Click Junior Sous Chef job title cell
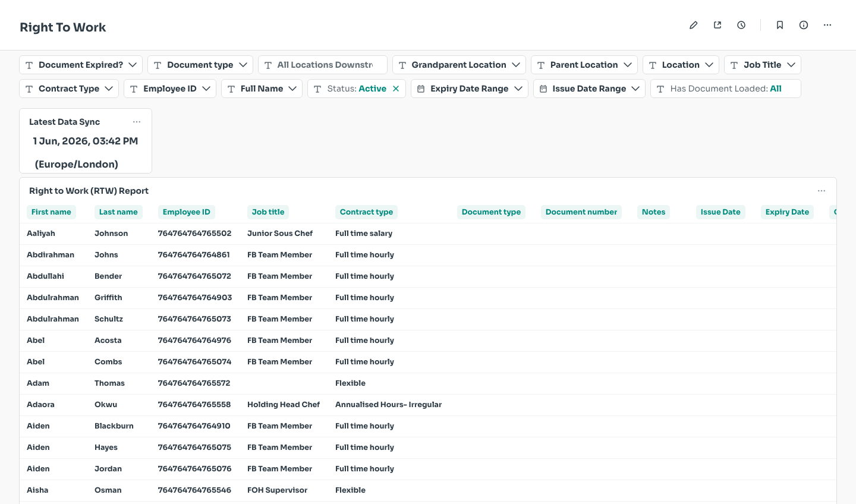 [280, 234]
